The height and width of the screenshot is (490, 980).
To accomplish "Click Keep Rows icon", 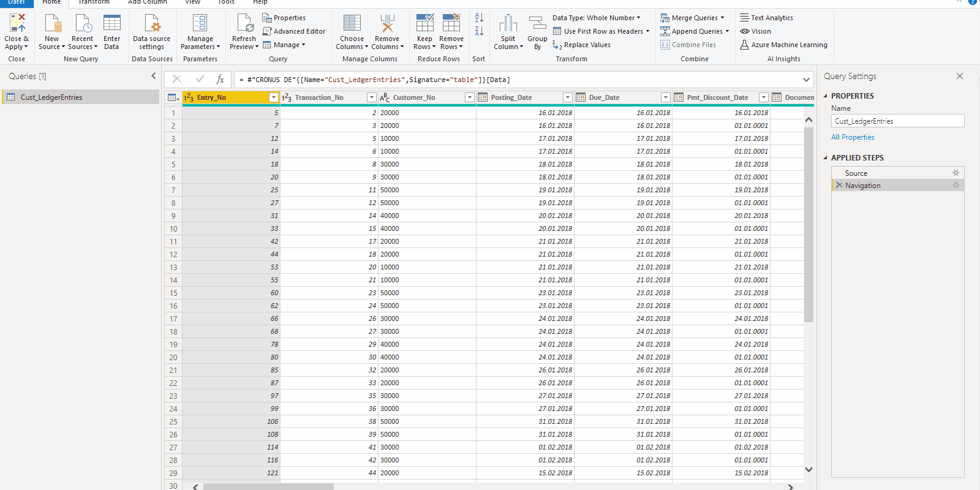I will [x=424, y=23].
